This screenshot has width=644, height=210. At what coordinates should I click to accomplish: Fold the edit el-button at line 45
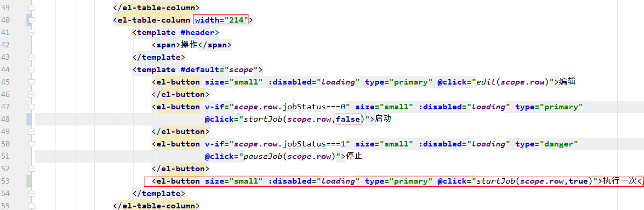click(x=32, y=82)
